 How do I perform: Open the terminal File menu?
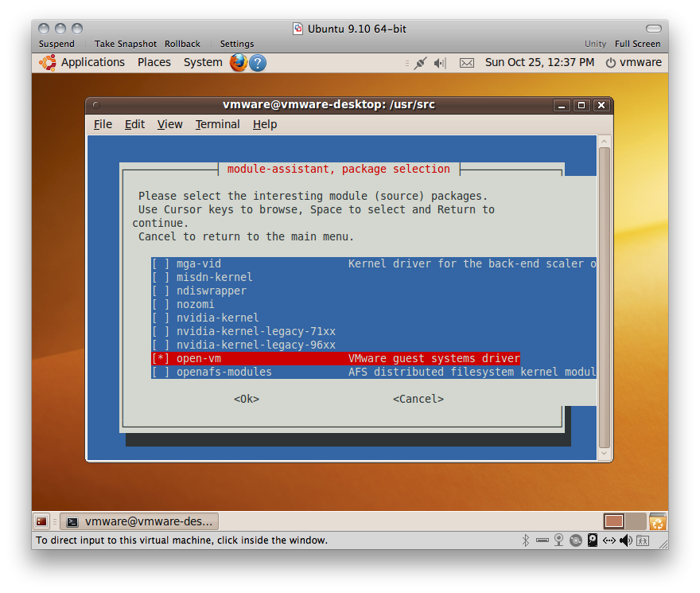coord(103,124)
